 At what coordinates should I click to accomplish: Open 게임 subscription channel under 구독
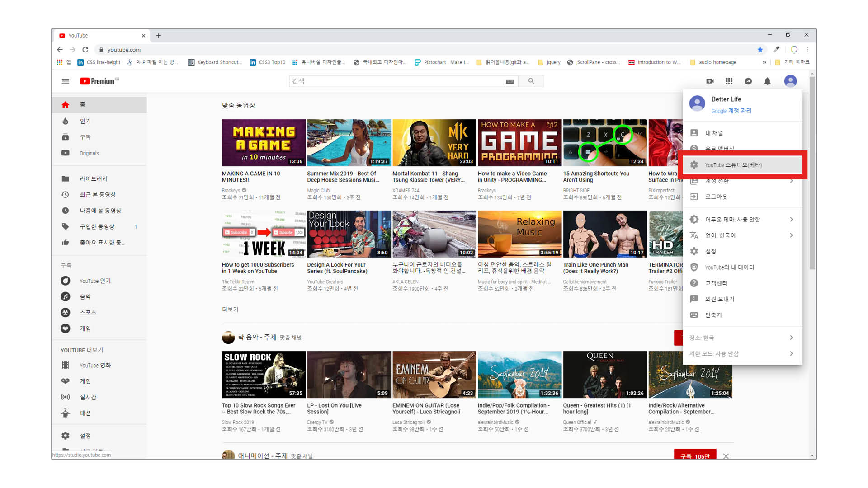coord(99,329)
